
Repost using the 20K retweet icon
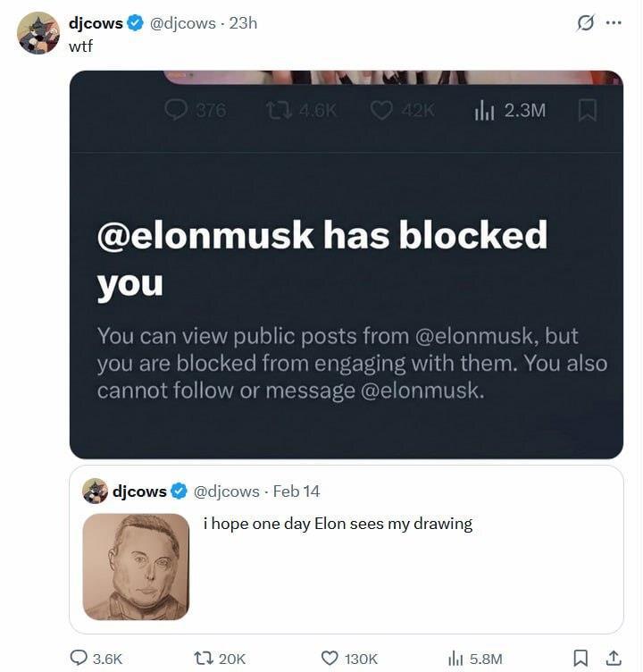203,659
